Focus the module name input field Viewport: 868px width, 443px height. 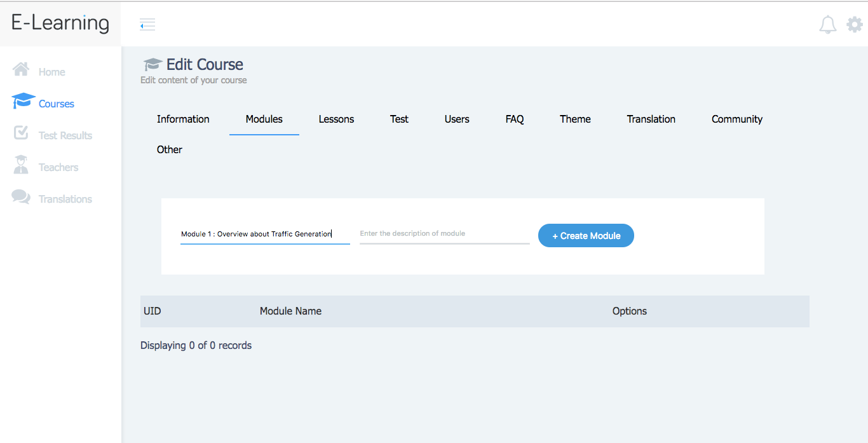[x=265, y=234]
